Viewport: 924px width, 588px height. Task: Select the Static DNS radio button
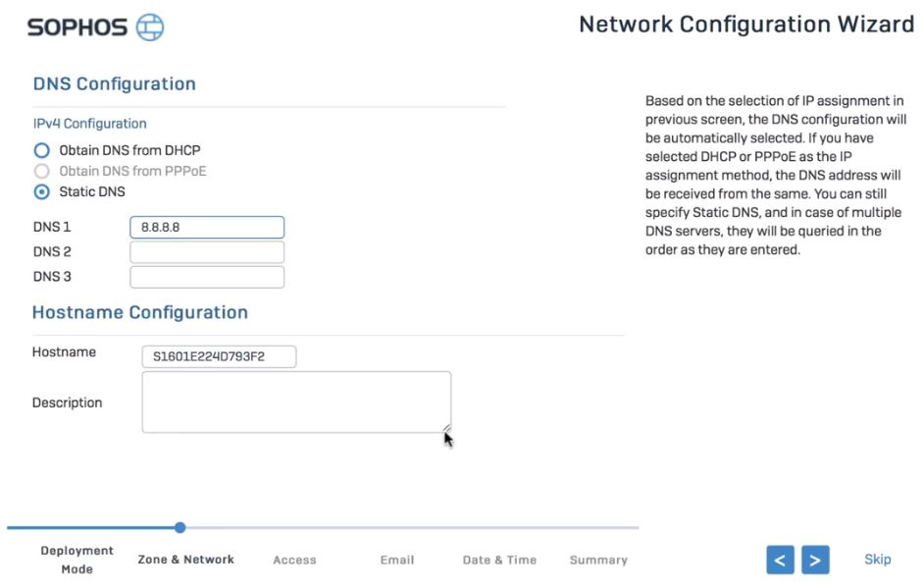(39, 192)
